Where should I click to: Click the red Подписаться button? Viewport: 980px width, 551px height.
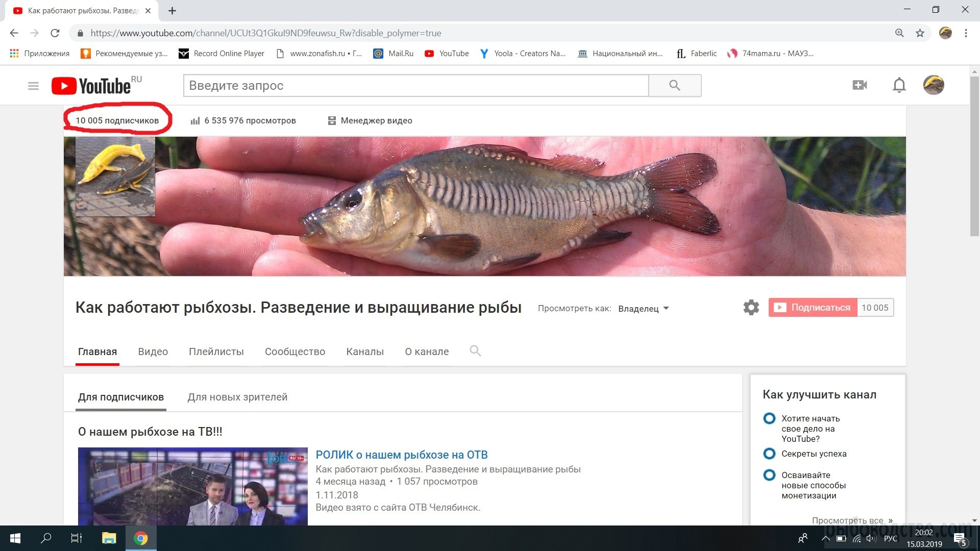(813, 308)
